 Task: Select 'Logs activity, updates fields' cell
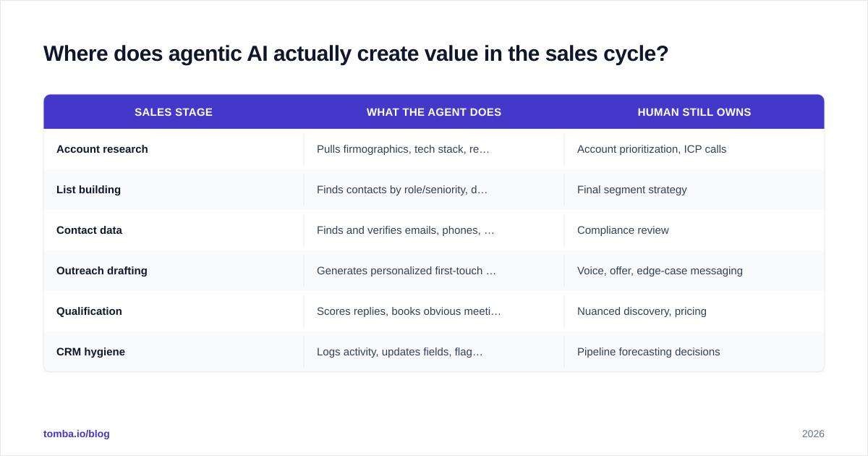pos(434,352)
